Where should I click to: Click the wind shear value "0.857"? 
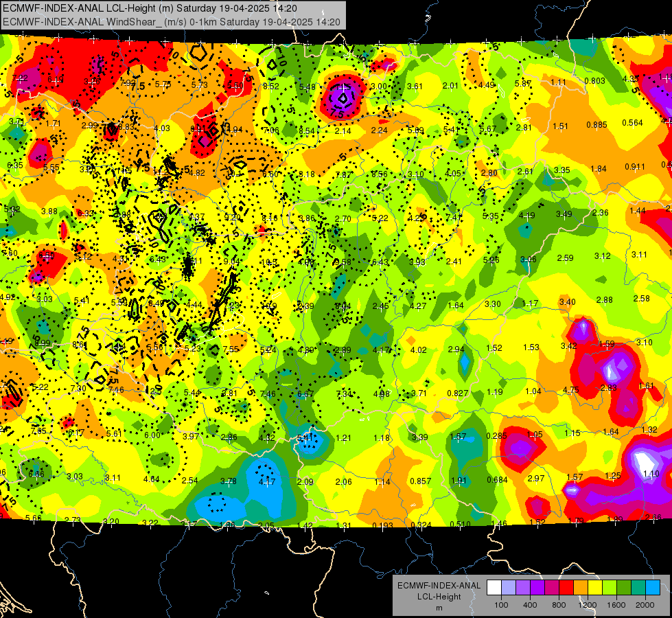(x=420, y=481)
